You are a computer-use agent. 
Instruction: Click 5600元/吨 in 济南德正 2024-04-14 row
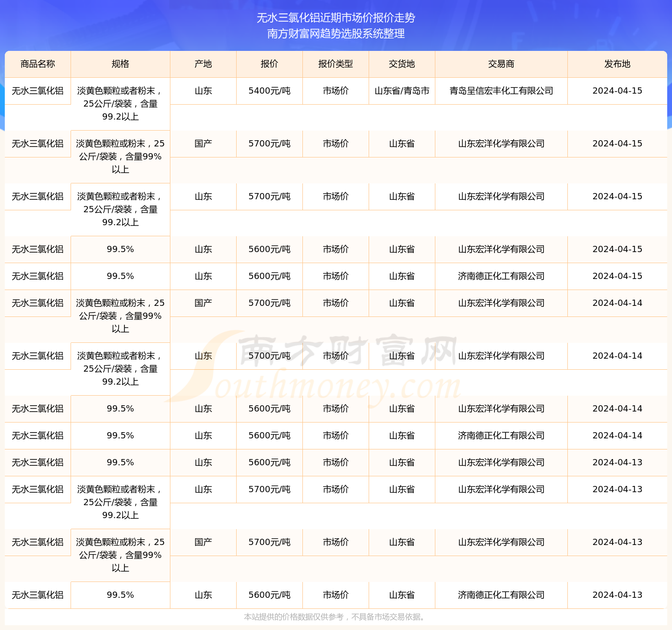[x=269, y=436]
